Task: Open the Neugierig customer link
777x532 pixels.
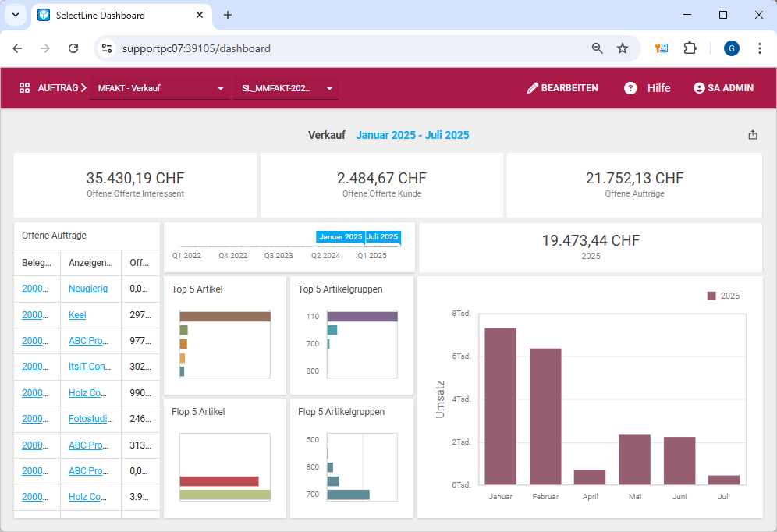Action: pos(88,289)
